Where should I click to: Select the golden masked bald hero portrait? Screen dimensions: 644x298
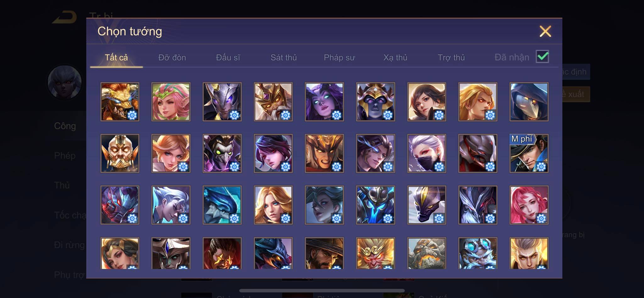tap(120, 153)
